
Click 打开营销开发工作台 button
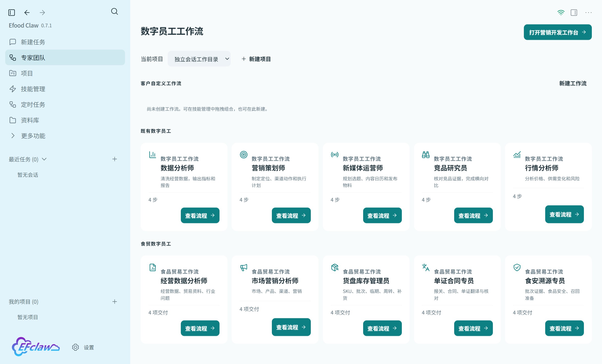pos(558,32)
